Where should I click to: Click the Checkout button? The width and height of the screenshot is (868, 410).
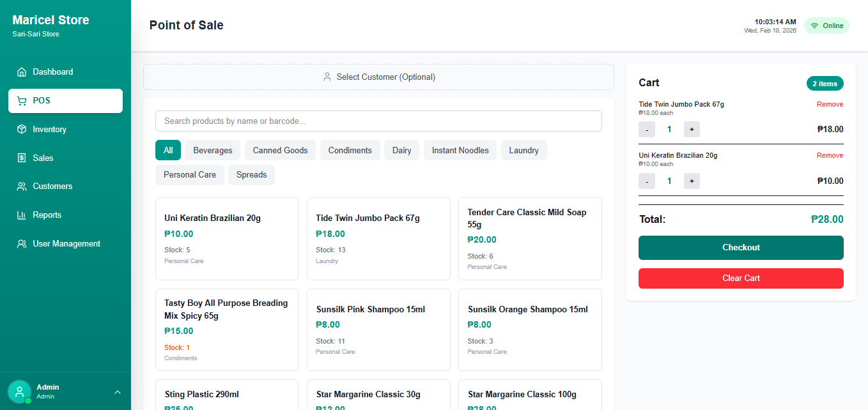click(741, 248)
